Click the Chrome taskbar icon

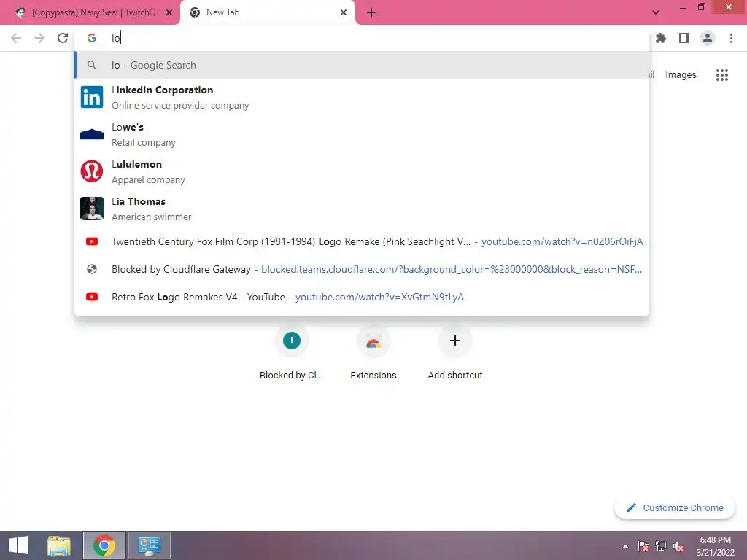pyautogui.click(x=104, y=545)
